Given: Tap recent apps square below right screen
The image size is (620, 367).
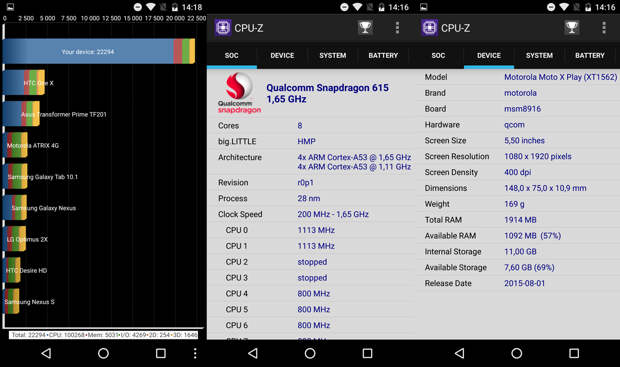Looking at the screenshot, I should (x=574, y=353).
